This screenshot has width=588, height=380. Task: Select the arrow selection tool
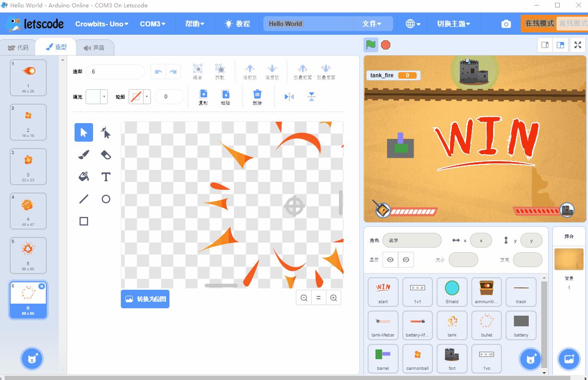pyautogui.click(x=84, y=132)
